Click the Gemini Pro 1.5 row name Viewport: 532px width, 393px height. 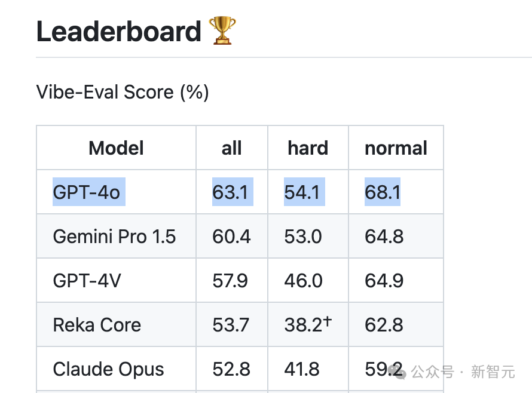[x=114, y=237]
